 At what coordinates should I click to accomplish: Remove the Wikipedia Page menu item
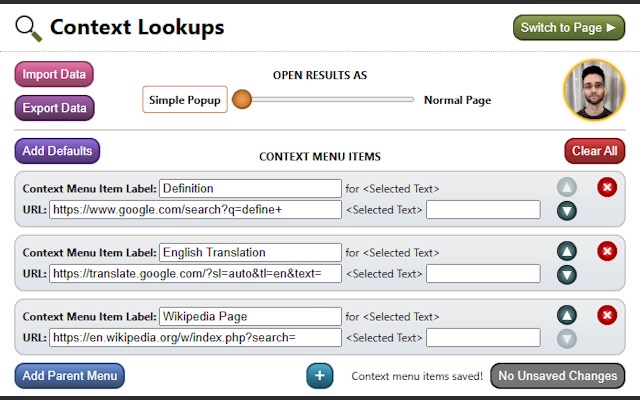tap(607, 315)
